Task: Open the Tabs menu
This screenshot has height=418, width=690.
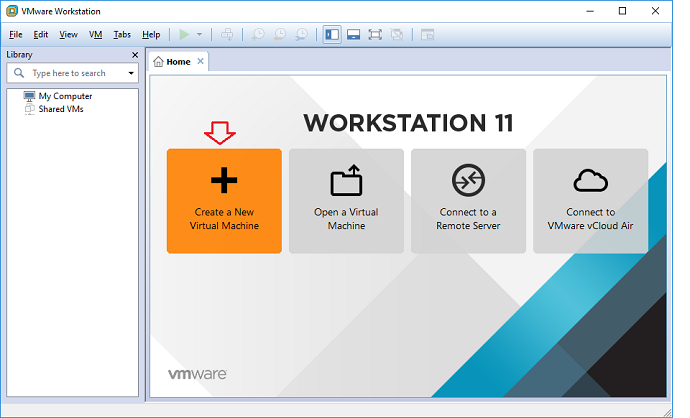Action: coord(122,34)
